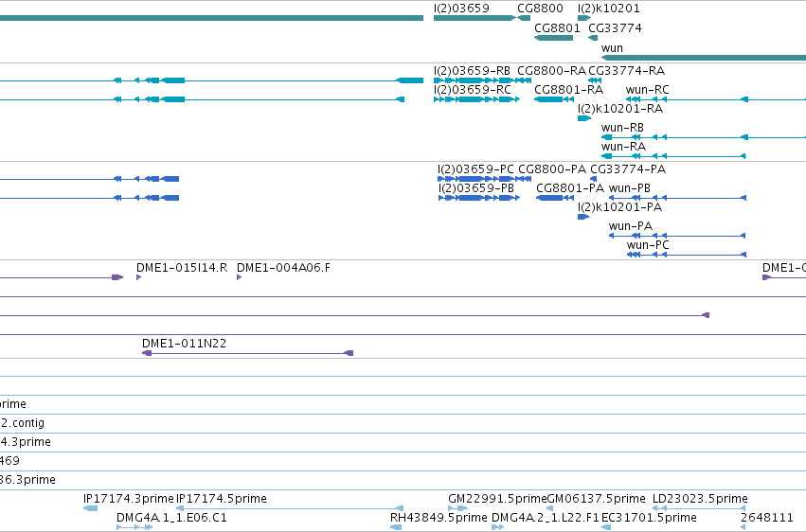Click the CG8800-PA protein label
The height and width of the screenshot is (532, 806).
[552, 168]
